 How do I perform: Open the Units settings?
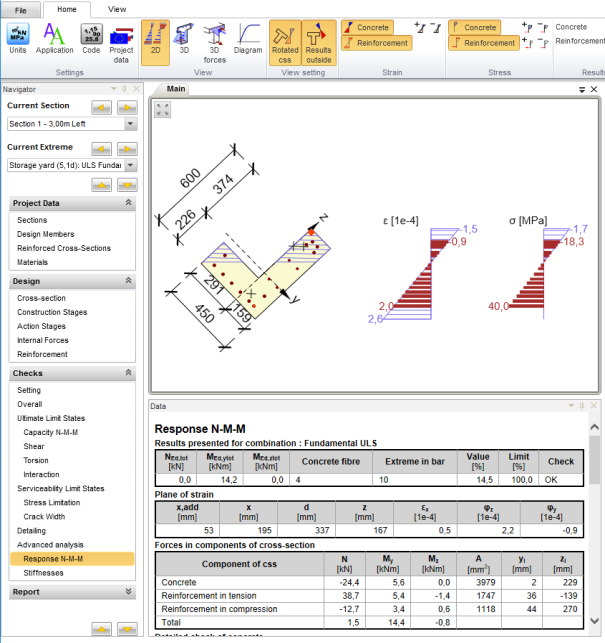click(x=19, y=40)
